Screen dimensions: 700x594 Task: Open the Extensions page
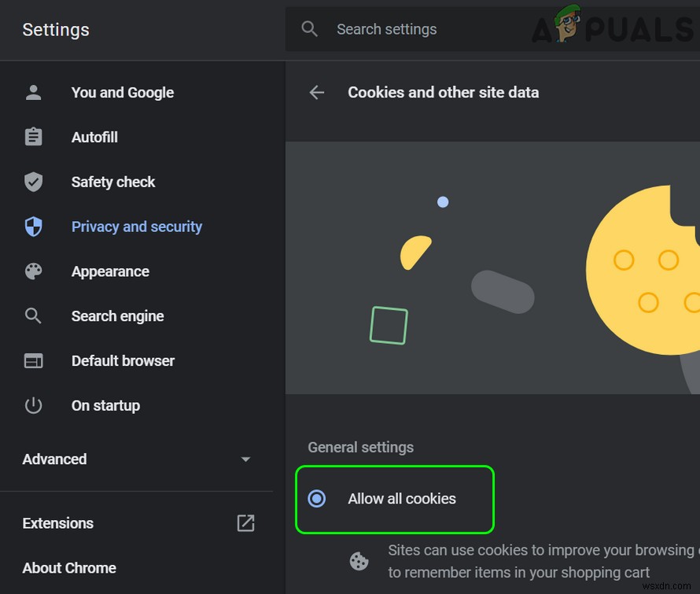[57, 523]
